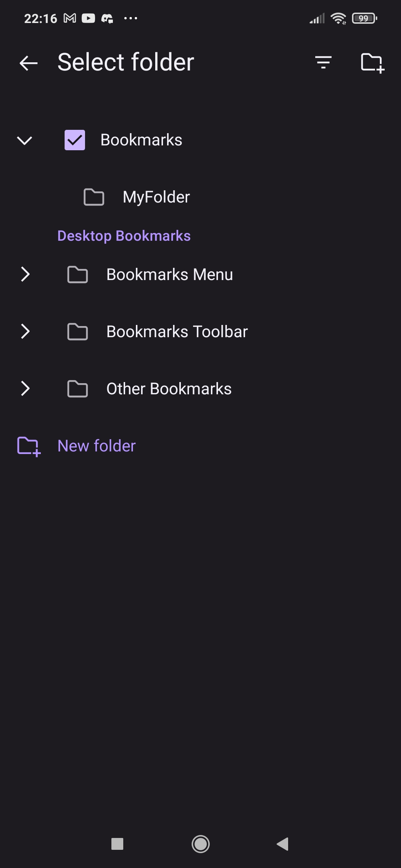Expand the Bookmarks Menu folder
The image size is (401, 868).
coord(25,274)
